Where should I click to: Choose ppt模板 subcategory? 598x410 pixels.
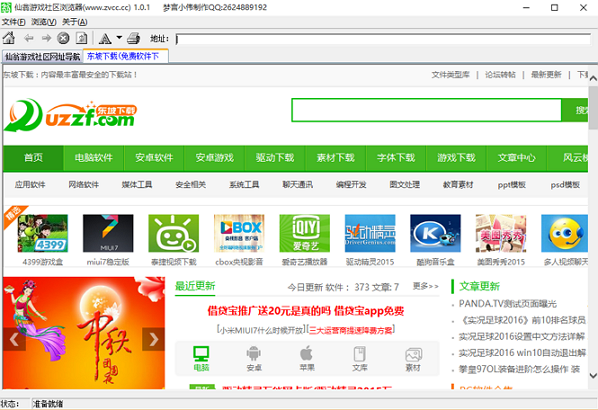tap(511, 185)
